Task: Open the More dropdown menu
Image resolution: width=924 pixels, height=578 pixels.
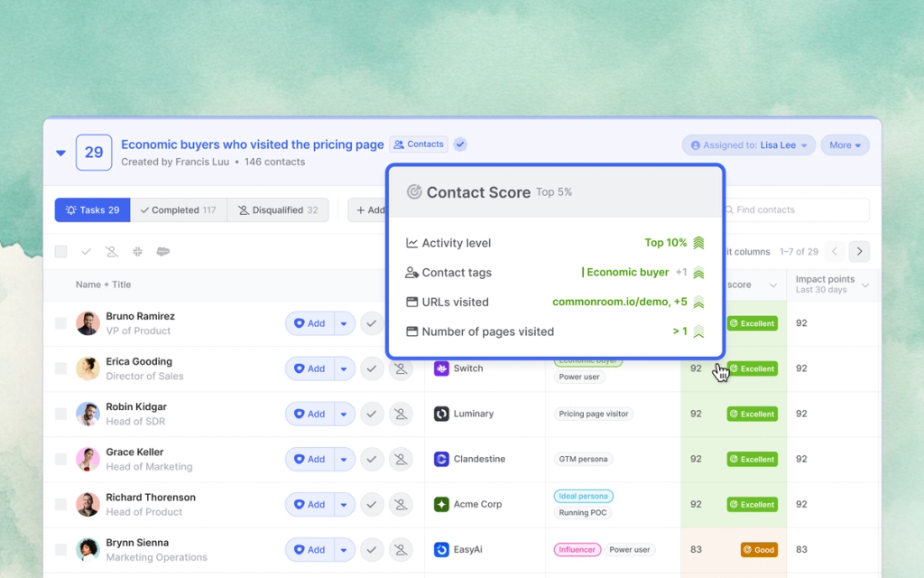Action: coord(845,145)
